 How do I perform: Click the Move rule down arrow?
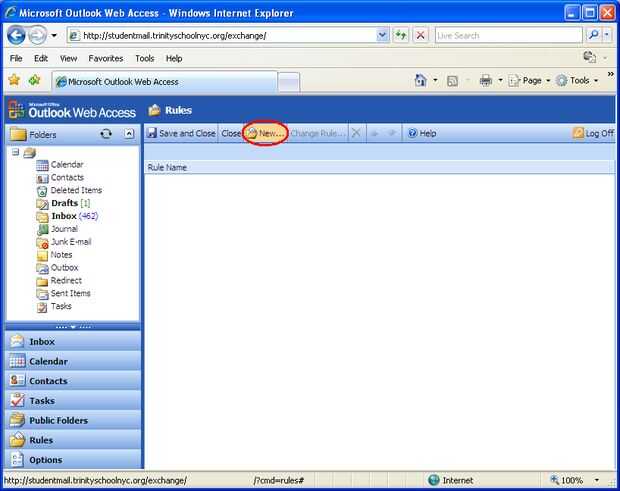tap(392, 134)
